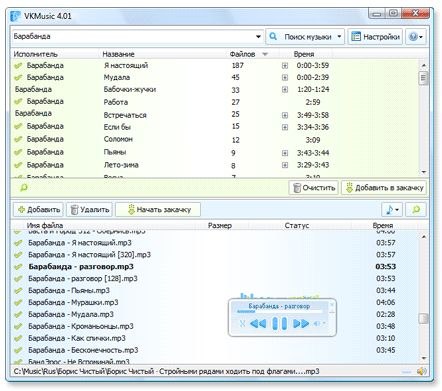Screen dimensions: 442x391
Task: Expand versions of Бабочки-жучки track
Action: pyautogui.click(x=285, y=90)
